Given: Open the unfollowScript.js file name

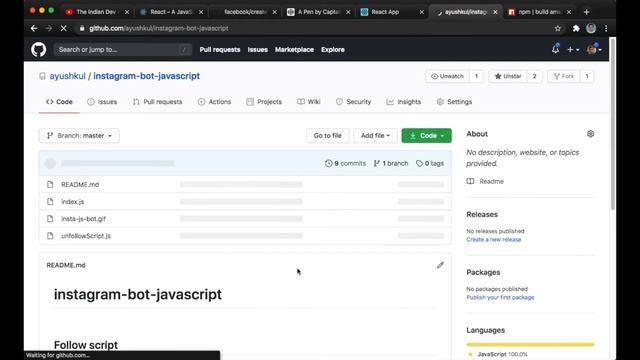Looking at the screenshot, I should pos(86,236).
